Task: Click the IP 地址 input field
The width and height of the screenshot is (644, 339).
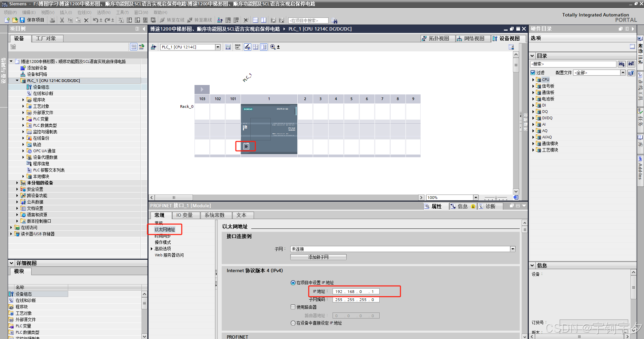Action: (356, 292)
